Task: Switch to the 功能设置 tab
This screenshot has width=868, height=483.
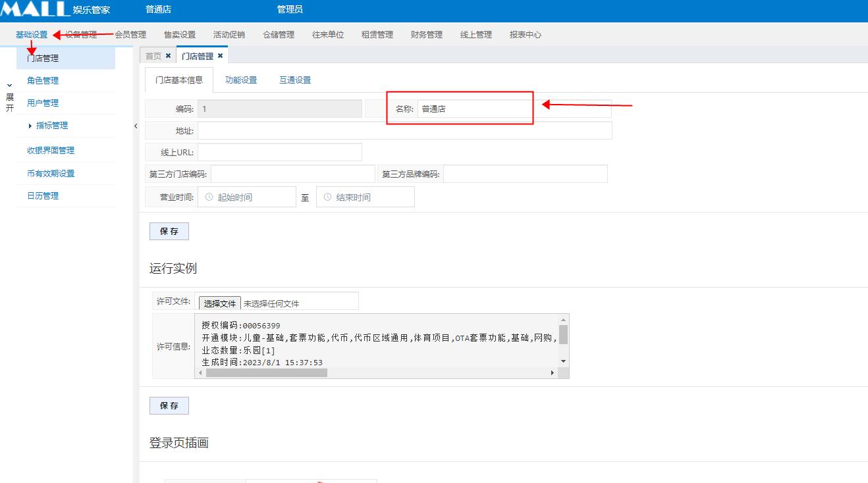Action: click(241, 80)
